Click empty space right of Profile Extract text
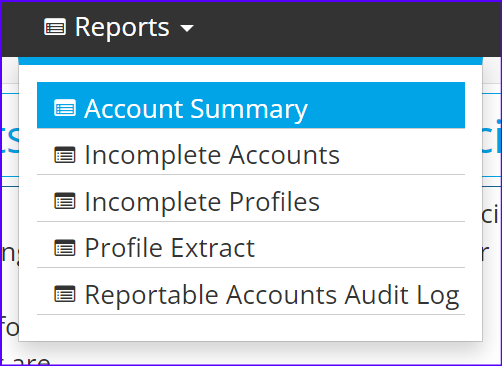The image size is (502, 366). point(360,245)
